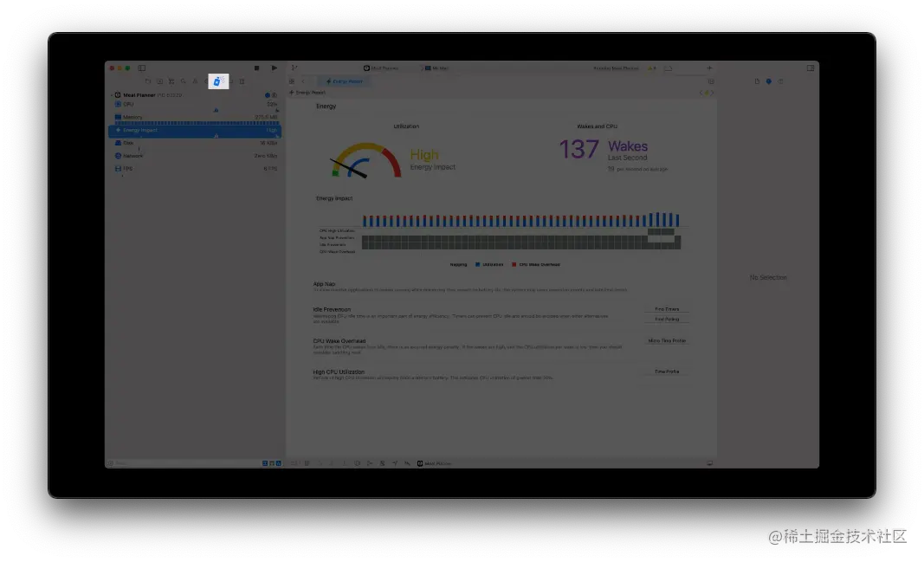Select the Energy Report editor tab
This screenshot has height=562, width=924.
tap(345, 81)
